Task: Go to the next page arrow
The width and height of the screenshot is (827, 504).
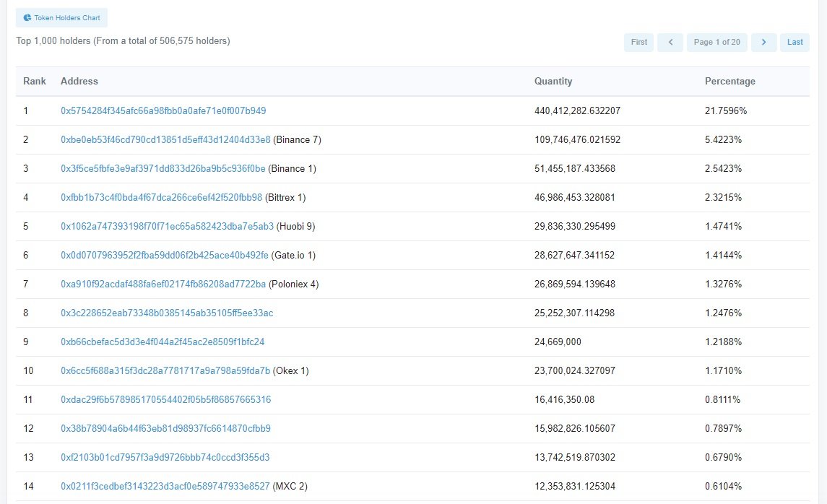Action: (763, 42)
